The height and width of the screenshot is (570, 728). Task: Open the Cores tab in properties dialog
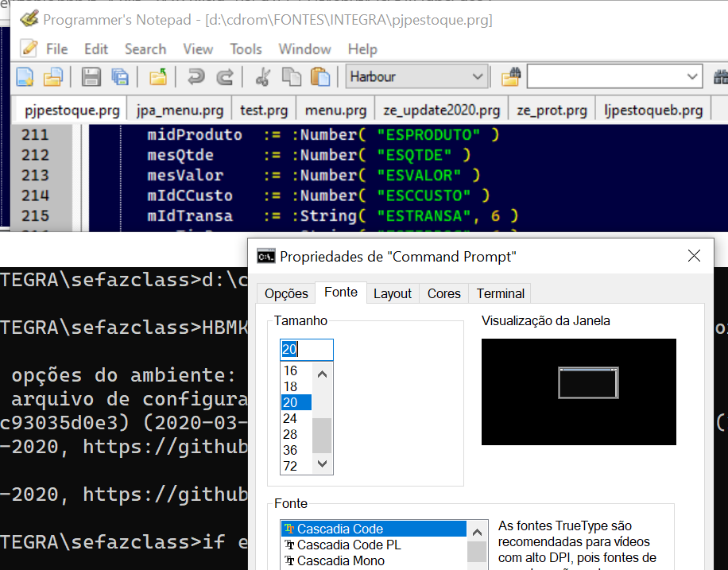click(x=443, y=293)
